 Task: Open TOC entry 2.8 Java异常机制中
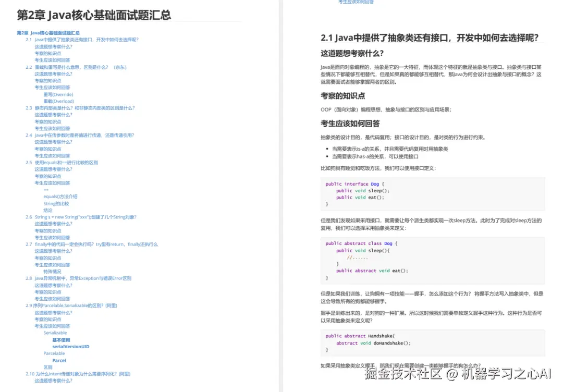point(78,278)
